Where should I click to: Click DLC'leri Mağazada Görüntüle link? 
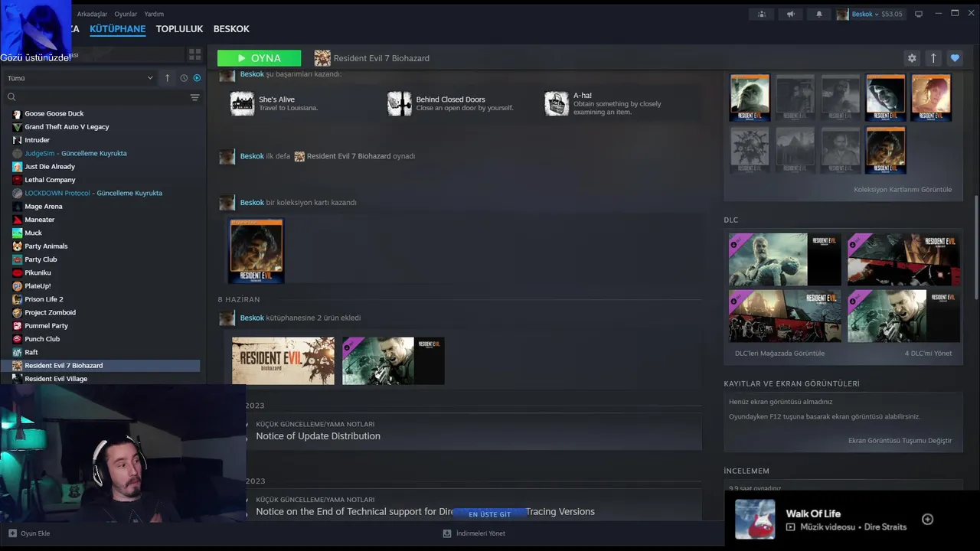[x=779, y=354]
